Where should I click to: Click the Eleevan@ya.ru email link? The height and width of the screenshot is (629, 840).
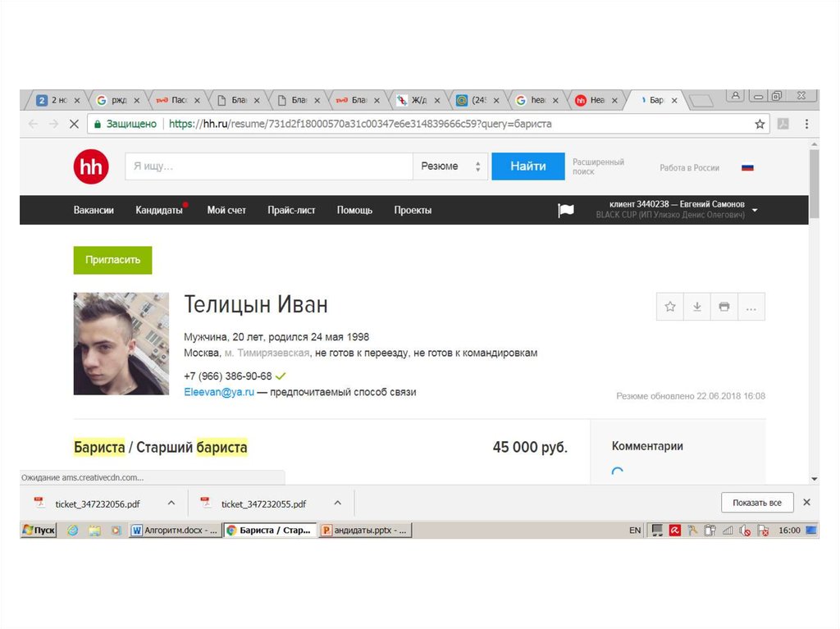point(218,392)
